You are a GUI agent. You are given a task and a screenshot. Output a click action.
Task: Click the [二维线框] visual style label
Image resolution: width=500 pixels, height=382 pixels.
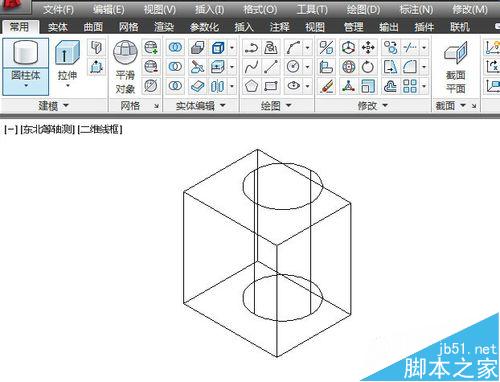click(100, 129)
